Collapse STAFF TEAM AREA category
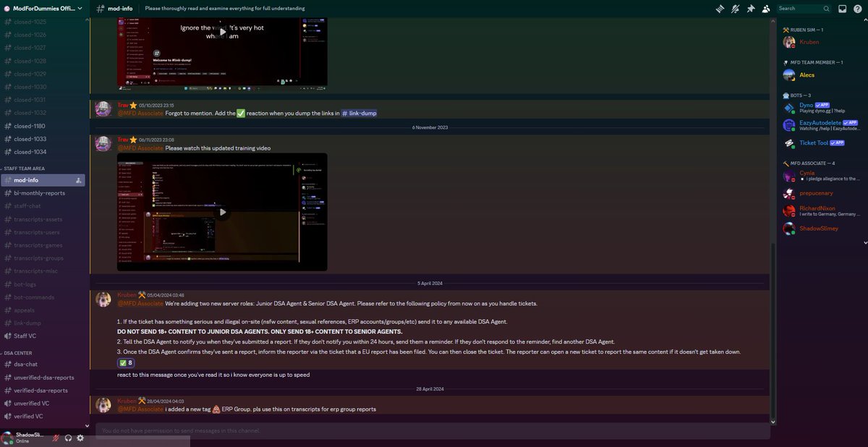The width and height of the screenshot is (868, 447). [x=23, y=169]
